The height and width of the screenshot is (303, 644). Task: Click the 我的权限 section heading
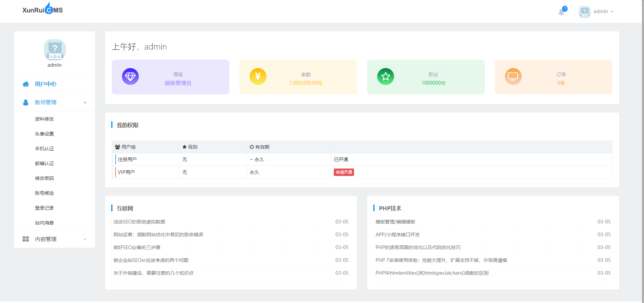(128, 125)
